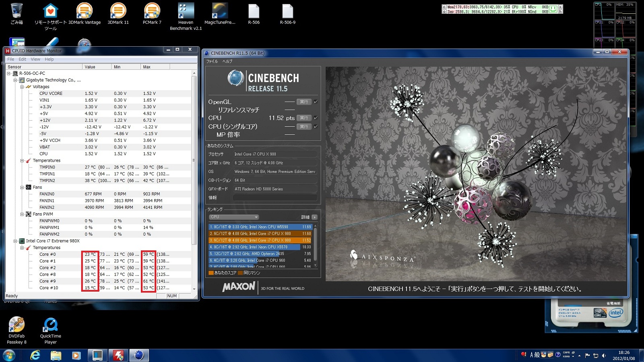Click the Sensor column header
The height and width of the screenshot is (362, 644).
click(x=44, y=67)
